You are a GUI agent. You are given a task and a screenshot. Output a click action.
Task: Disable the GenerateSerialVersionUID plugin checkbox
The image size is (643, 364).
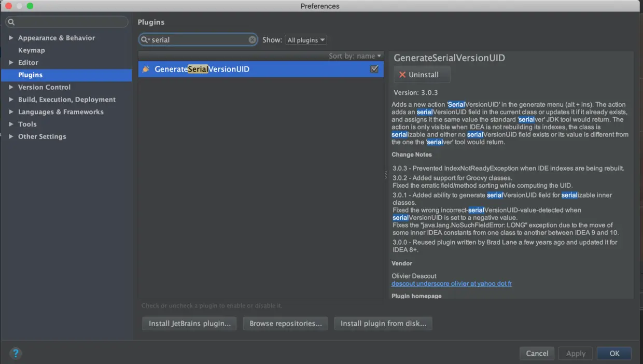374,69
